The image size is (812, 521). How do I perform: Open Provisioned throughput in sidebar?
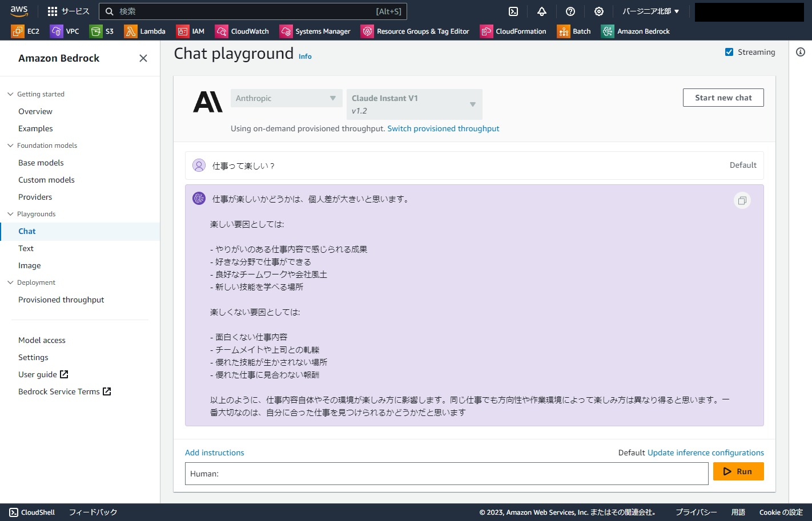pyautogui.click(x=61, y=300)
